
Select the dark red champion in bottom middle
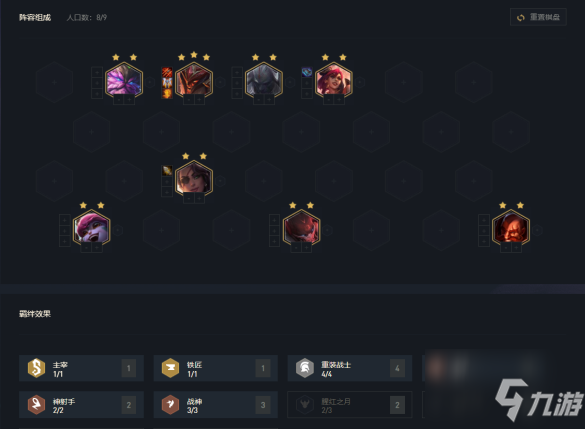pyautogui.click(x=301, y=229)
